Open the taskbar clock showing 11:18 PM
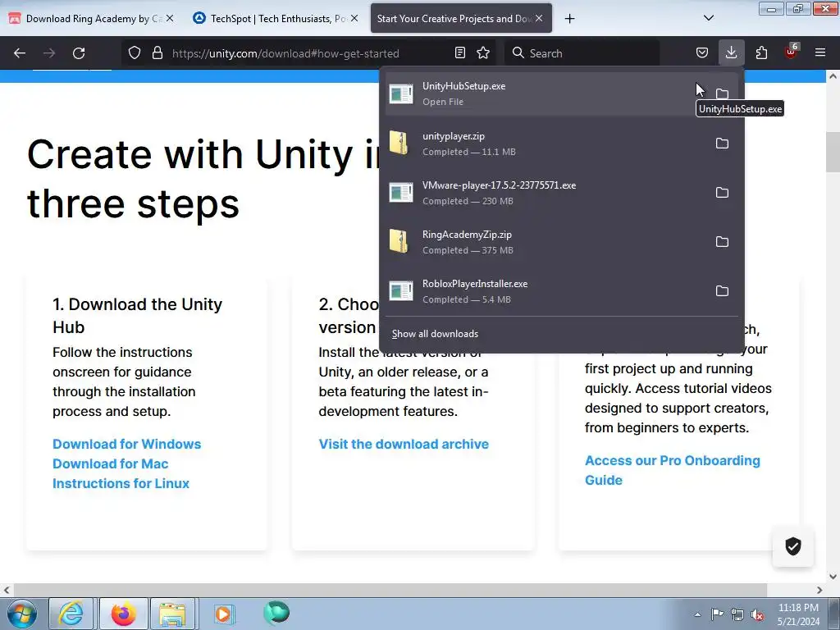The width and height of the screenshot is (840, 630). click(x=798, y=614)
